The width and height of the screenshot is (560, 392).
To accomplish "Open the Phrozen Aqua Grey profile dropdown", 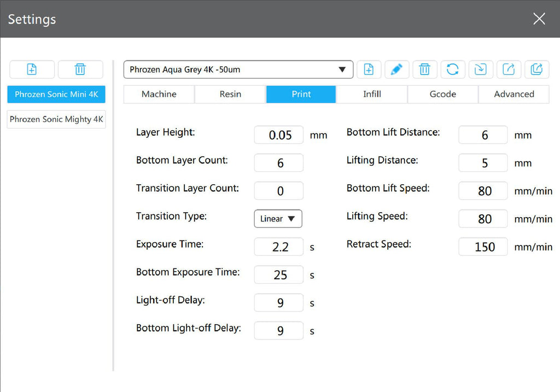I will click(x=238, y=70).
